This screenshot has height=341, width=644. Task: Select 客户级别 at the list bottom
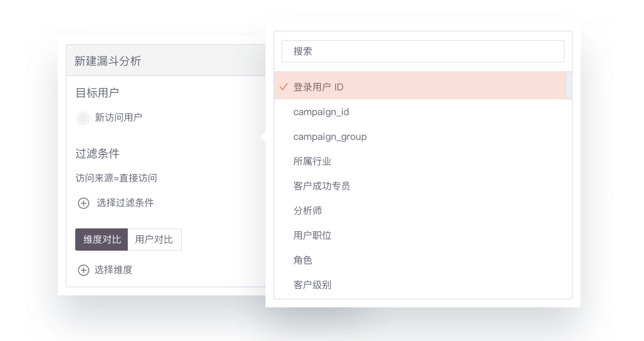[313, 284]
